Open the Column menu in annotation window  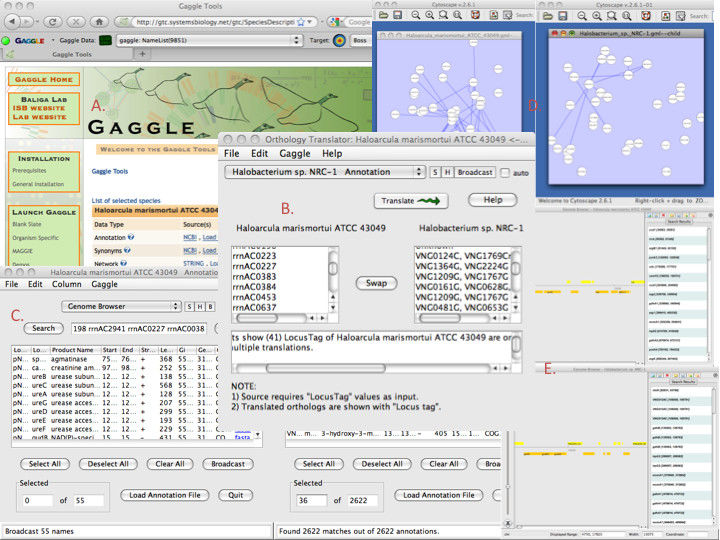pyautogui.click(x=65, y=285)
